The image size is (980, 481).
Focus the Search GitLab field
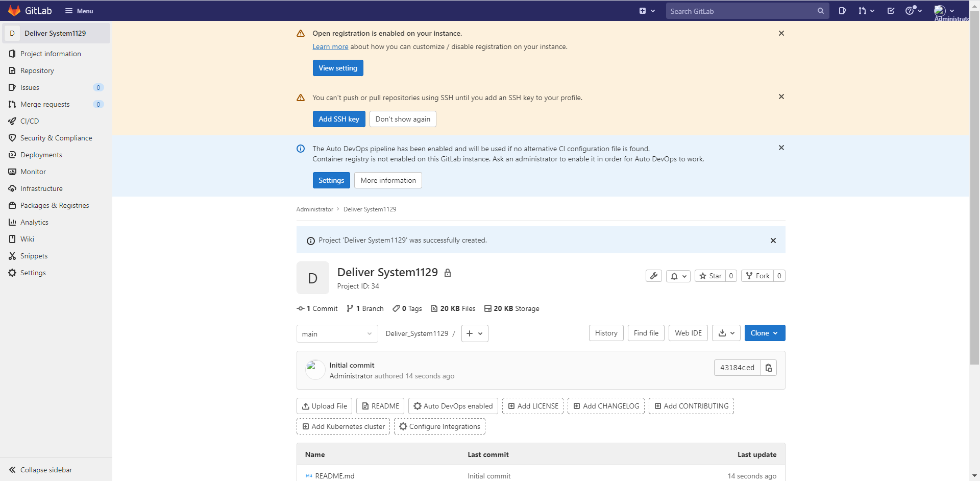click(747, 11)
